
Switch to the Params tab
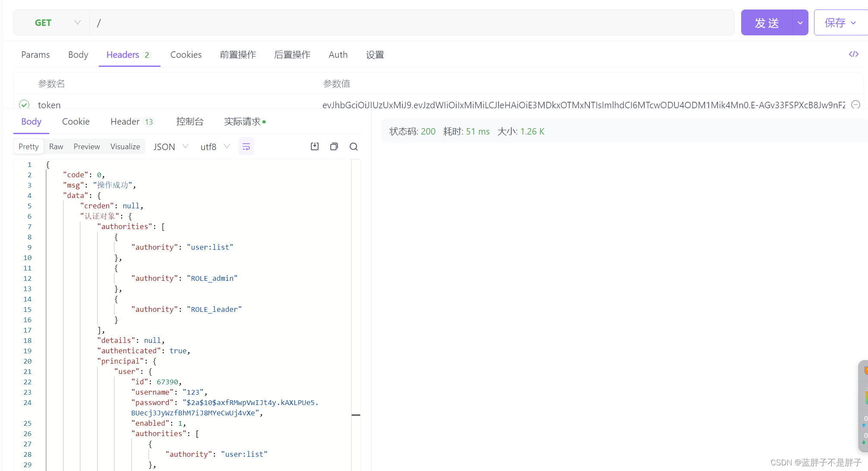pyautogui.click(x=35, y=55)
